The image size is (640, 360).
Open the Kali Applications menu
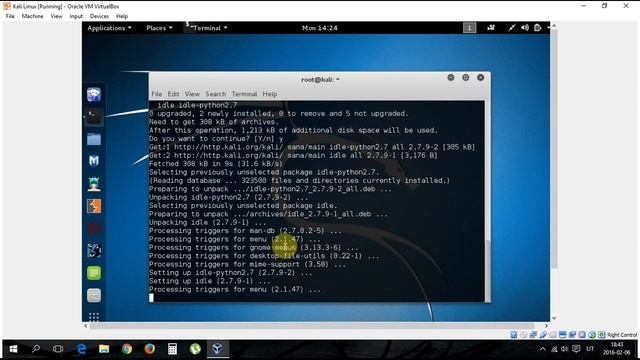click(x=109, y=28)
